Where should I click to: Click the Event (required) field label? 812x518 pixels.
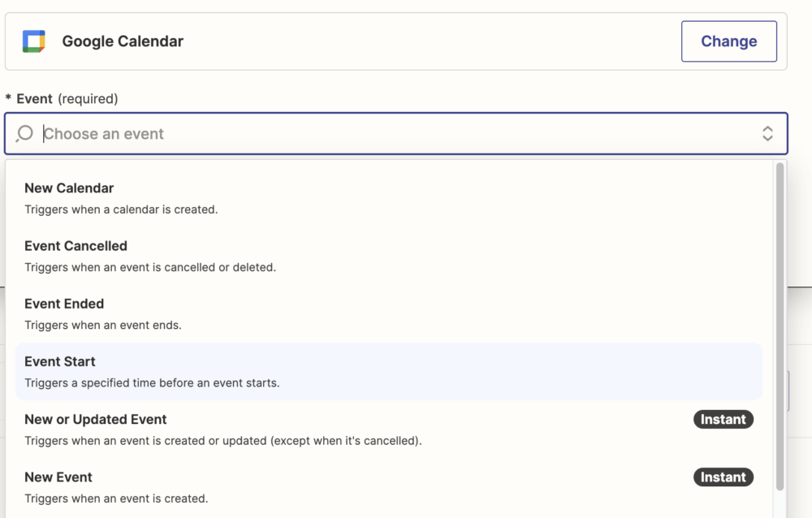coord(67,99)
